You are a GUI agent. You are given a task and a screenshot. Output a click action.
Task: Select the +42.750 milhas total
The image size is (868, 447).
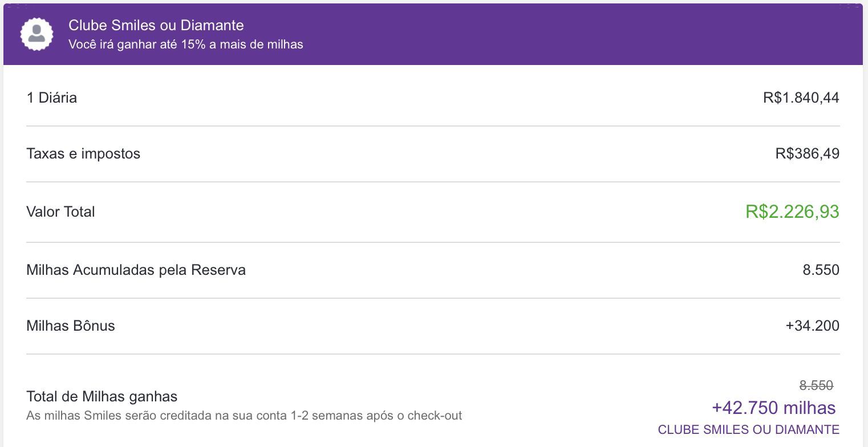tap(774, 408)
